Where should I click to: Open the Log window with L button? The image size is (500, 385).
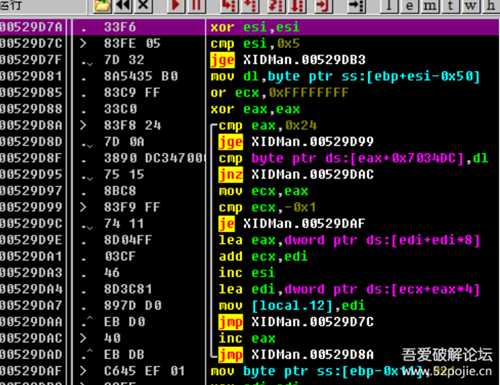click(389, 6)
